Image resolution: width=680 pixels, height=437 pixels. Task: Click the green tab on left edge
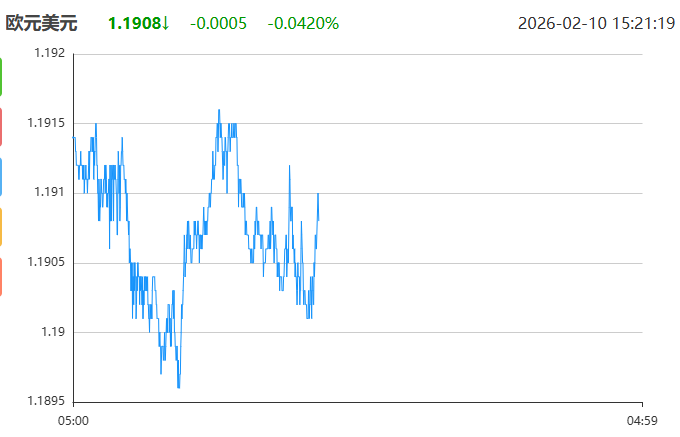click(x=2, y=77)
